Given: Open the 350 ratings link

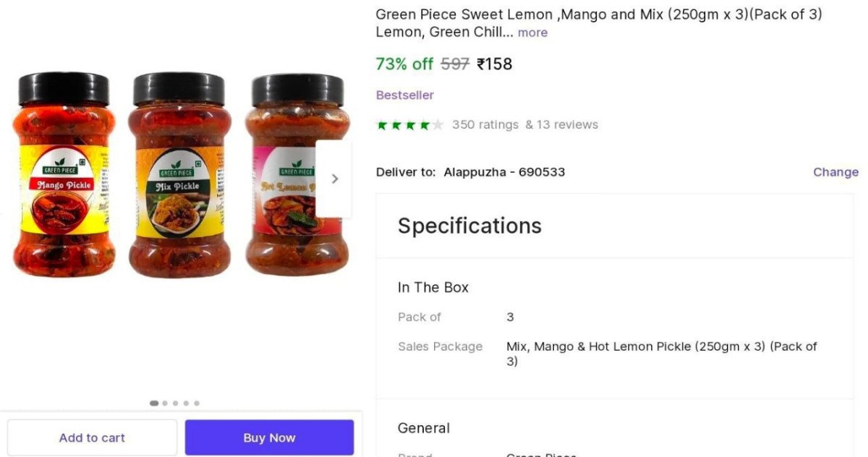Looking at the screenshot, I should 485,125.
